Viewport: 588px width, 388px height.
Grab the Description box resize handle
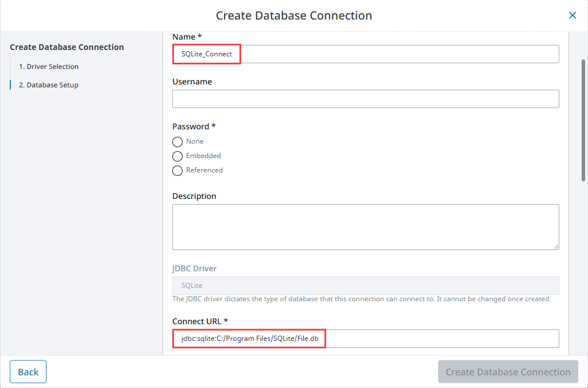point(556,247)
